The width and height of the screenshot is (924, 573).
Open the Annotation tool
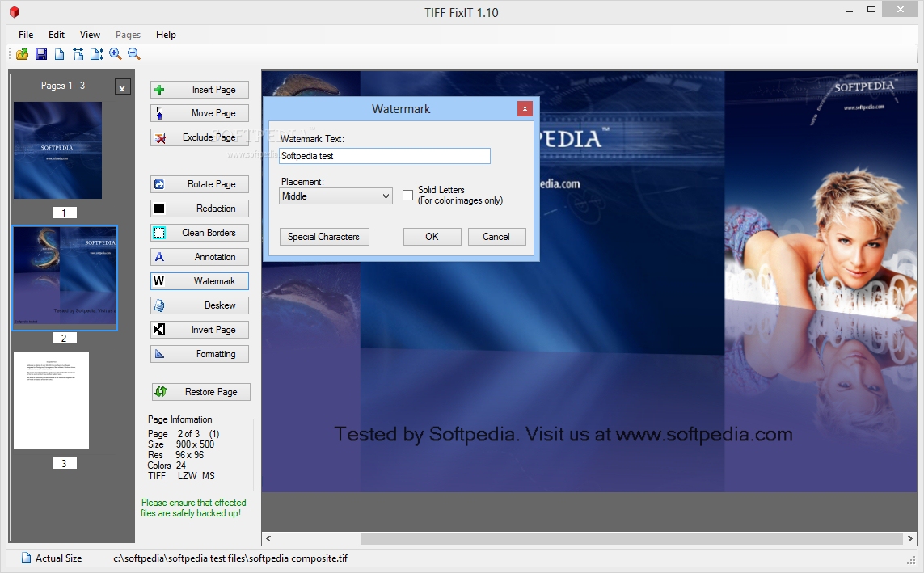tap(200, 257)
